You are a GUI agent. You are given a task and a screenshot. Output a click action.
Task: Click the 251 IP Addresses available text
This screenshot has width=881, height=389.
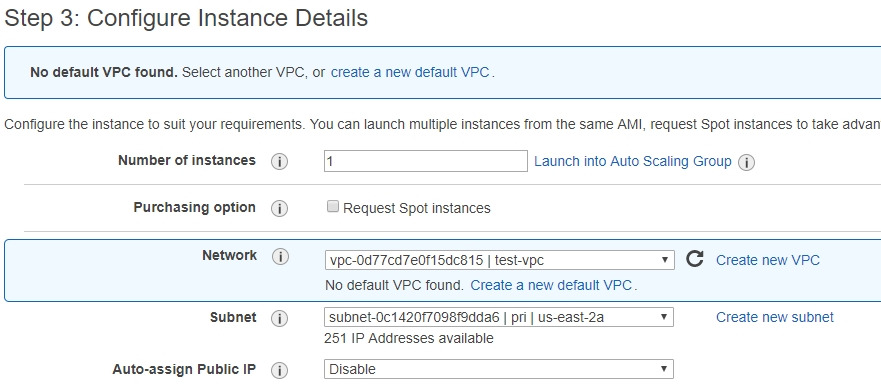(409, 338)
